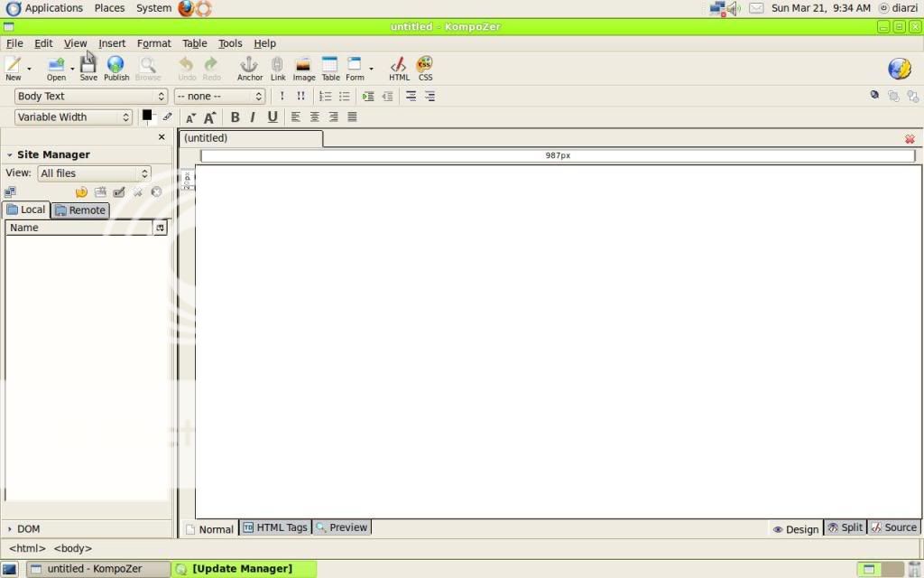The height and width of the screenshot is (578, 924).
Task: Open the Insert menu
Action: click(111, 43)
